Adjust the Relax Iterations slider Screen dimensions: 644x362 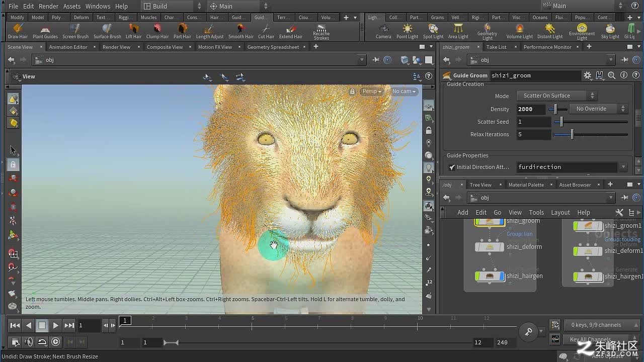click(x=591, y=134)
